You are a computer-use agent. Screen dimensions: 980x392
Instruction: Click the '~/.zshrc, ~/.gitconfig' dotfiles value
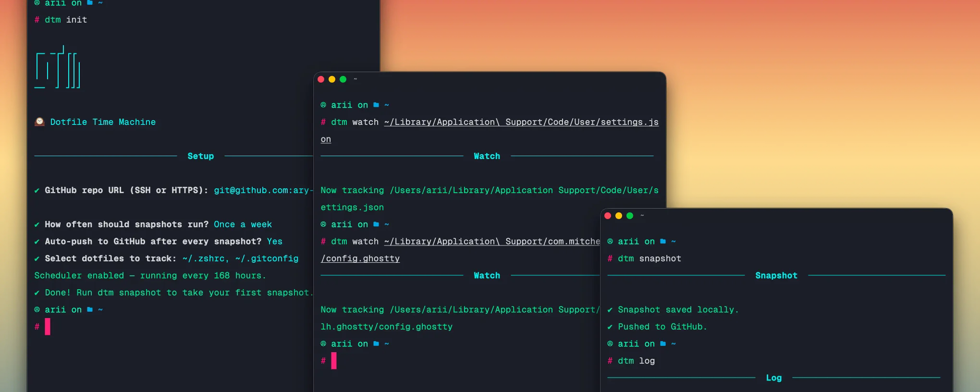click(240, 258)
